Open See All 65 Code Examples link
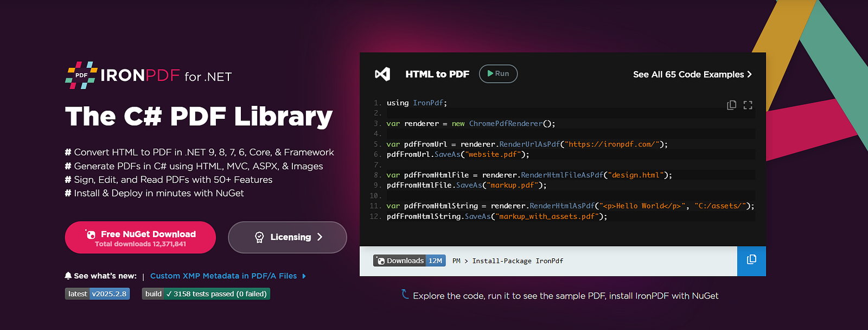 [x=692, y=74]
